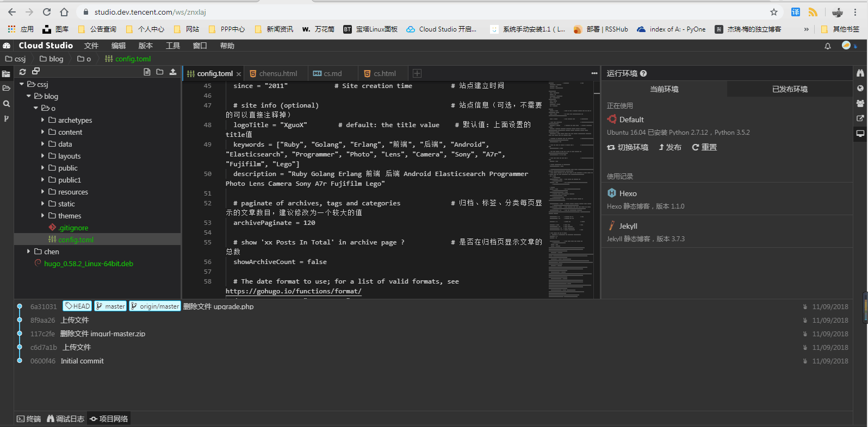Click the help icon beside 运行环境
868x427 pixels.
[x=643, y=73]
